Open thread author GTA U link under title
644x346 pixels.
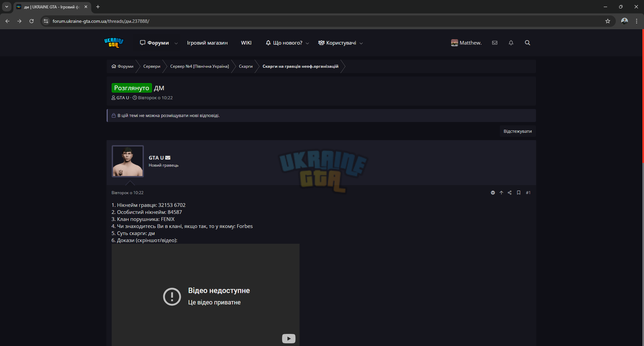click(122, 98)
